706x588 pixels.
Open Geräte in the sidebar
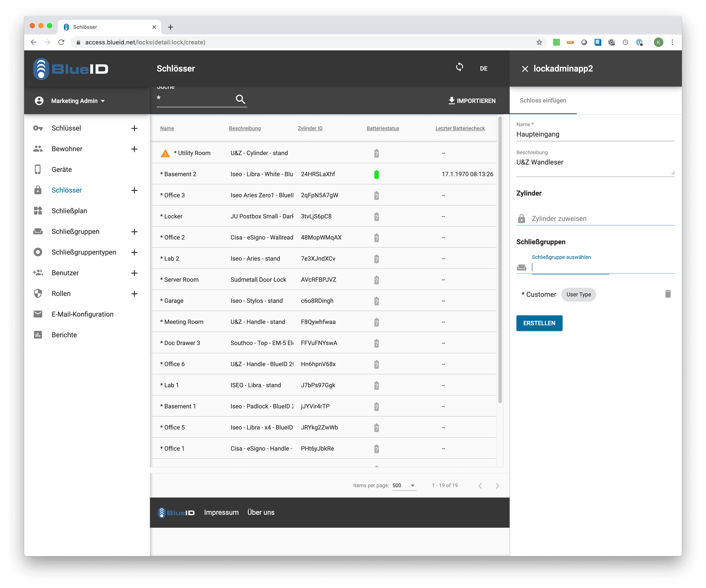[62, 170]
